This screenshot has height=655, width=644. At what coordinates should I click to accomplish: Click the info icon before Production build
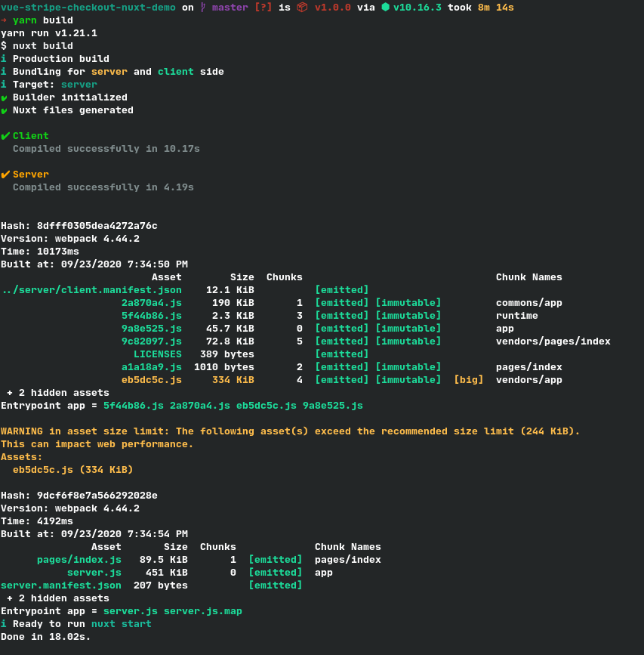(3, 58)
